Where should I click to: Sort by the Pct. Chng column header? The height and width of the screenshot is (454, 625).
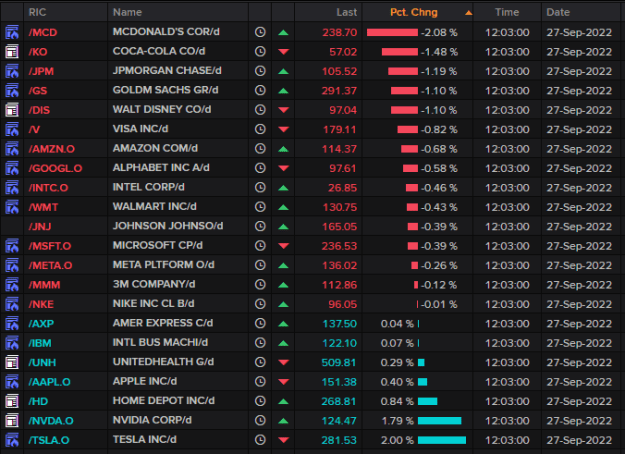click(414, 12)
